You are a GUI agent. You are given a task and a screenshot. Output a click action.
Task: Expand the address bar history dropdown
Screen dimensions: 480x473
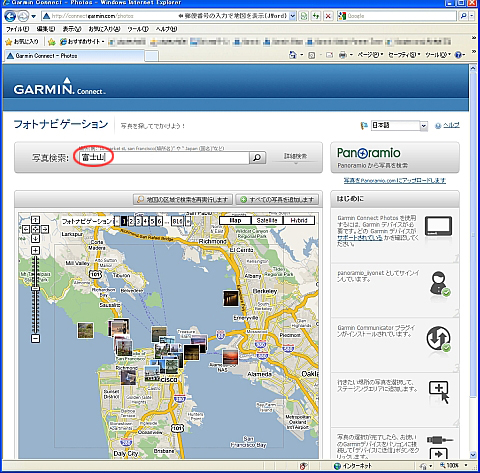tap(292, 16)
